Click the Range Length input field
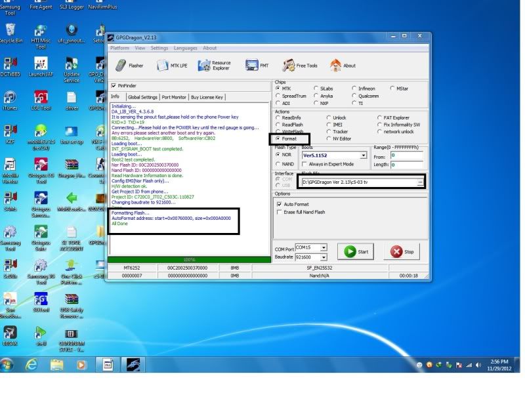The height and width of the screenshot is (420, 525). (x=406, y=165)
